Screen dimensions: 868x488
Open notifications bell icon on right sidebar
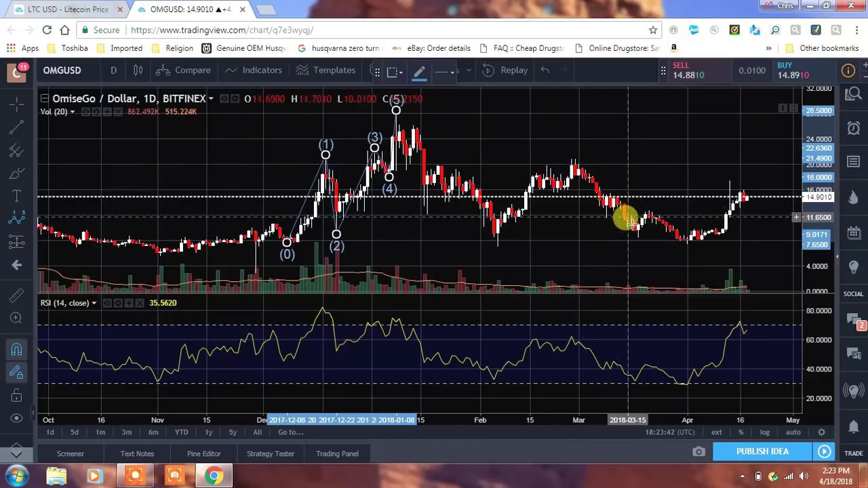tap(853, 426)
